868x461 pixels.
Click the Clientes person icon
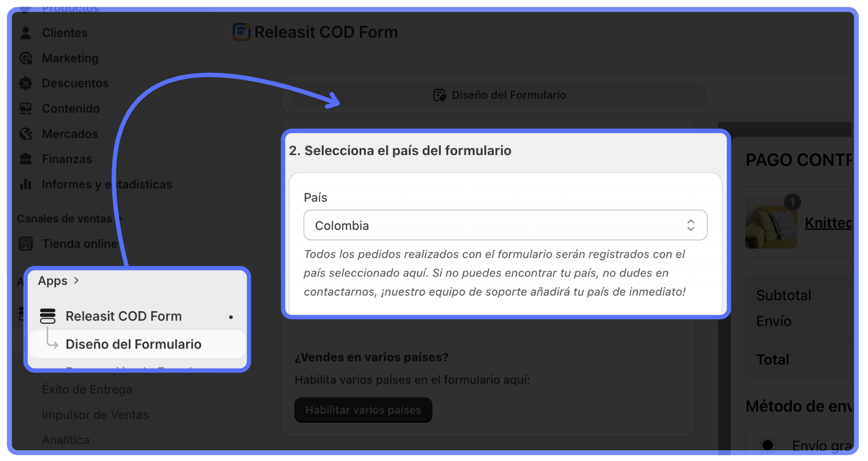(x=26, y=33)
